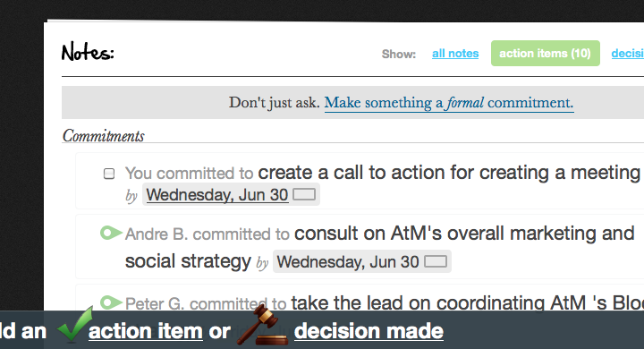Click green tag icon next to Andre B.
644x349 pixels.
tap(111, 233)
